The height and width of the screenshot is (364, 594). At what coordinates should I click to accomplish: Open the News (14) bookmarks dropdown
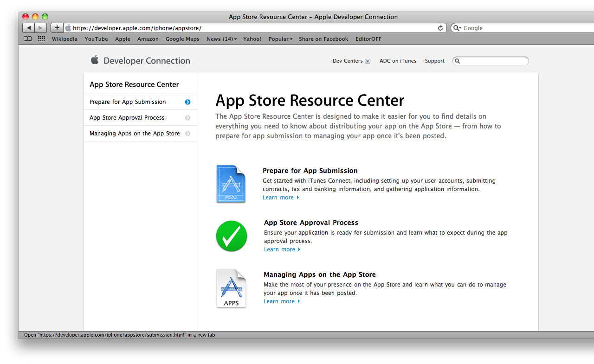click(222, 39)
